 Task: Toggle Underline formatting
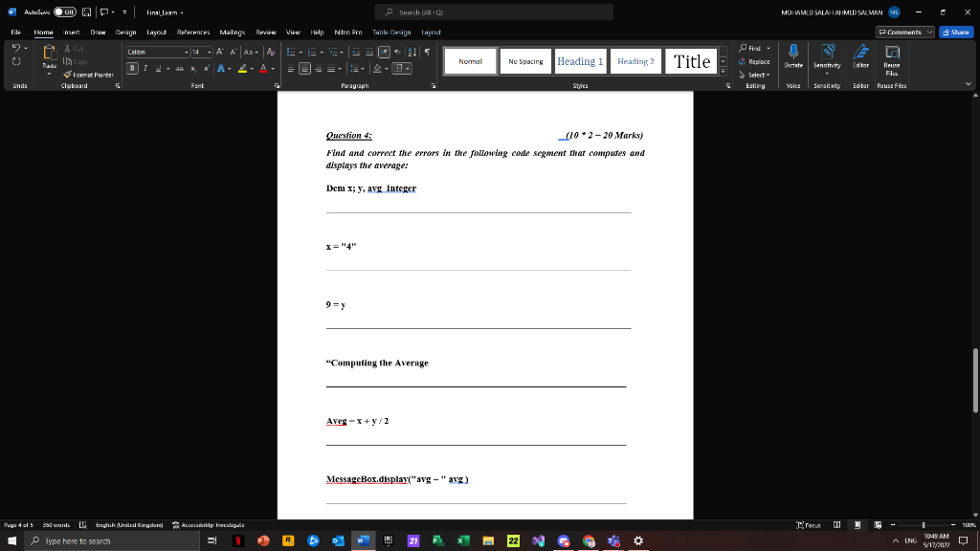(158, 69)
